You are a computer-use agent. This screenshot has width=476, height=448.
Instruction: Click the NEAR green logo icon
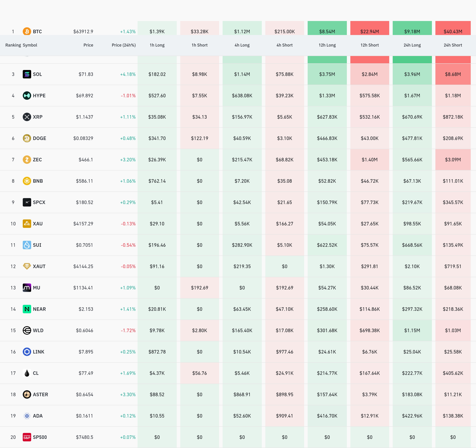[27, 309]
